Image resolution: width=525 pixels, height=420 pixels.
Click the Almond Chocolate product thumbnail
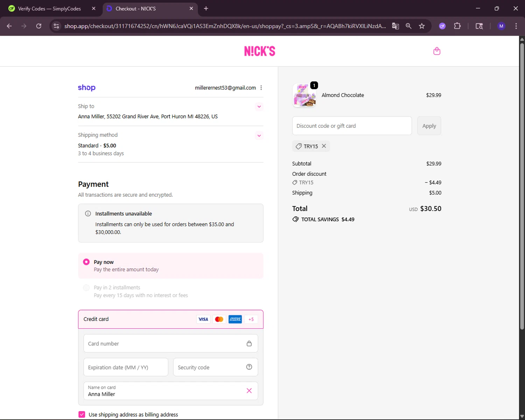(x=304, y=95)
